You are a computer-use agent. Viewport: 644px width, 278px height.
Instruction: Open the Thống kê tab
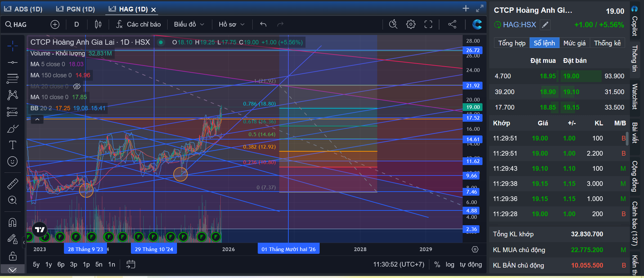click(x=607, y=43)
